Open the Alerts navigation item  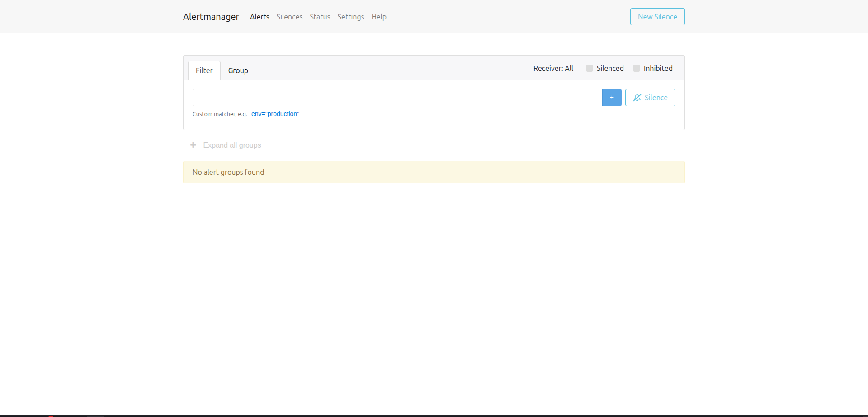259,17
